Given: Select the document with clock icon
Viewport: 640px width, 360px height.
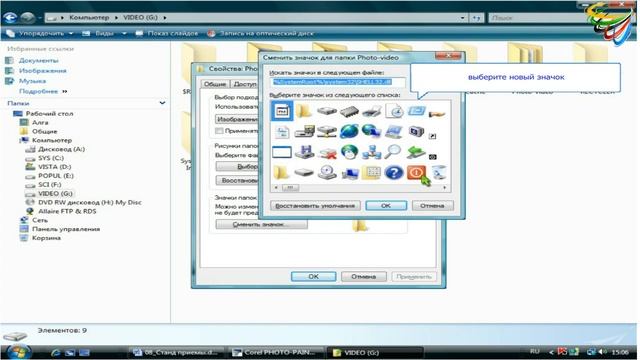Looking at the screenshot, I should (x=394, y=111).
